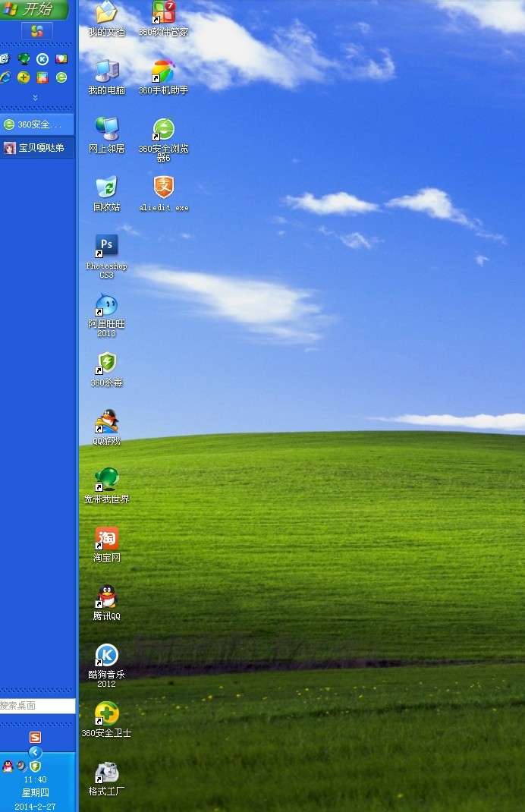Launch the KuGou K quick launch icon
Screen dimensions: 525x812
(x=42, y=59)
